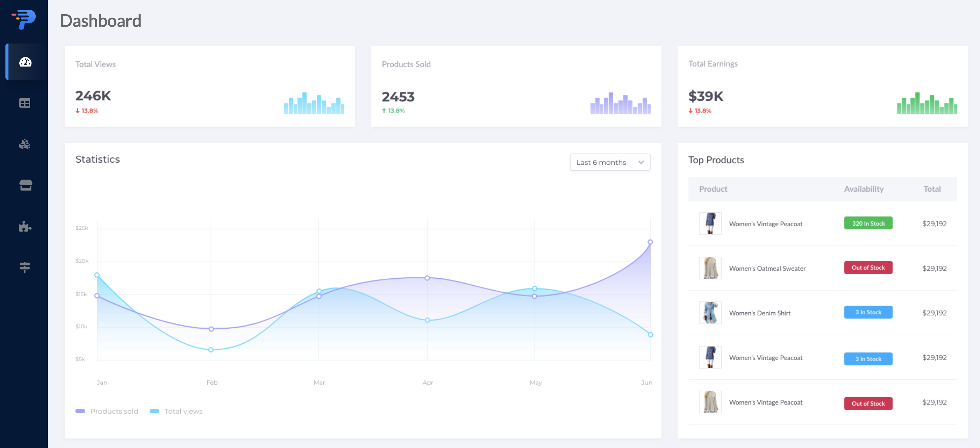Click the Total column header
980x448 pixels.
[931, 189]
